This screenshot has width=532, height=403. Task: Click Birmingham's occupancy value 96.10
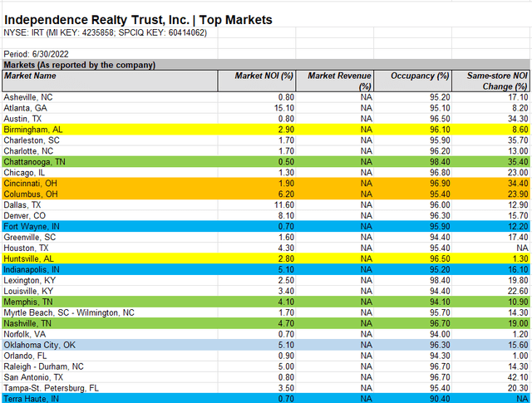coord(440,130)
